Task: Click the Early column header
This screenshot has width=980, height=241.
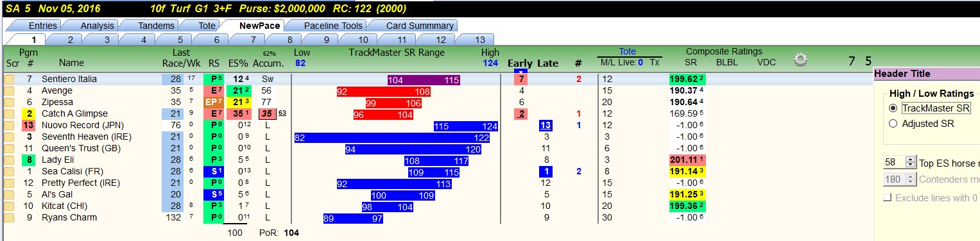Action: 520,63
